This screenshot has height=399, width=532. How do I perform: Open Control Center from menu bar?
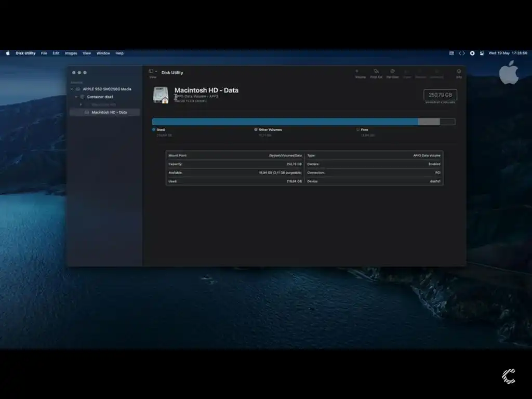[482, 54]
